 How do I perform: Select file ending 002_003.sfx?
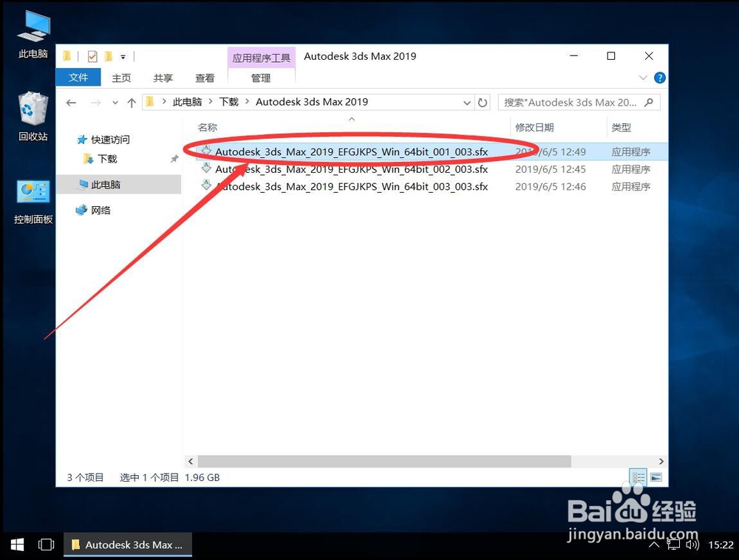(351, 169)
